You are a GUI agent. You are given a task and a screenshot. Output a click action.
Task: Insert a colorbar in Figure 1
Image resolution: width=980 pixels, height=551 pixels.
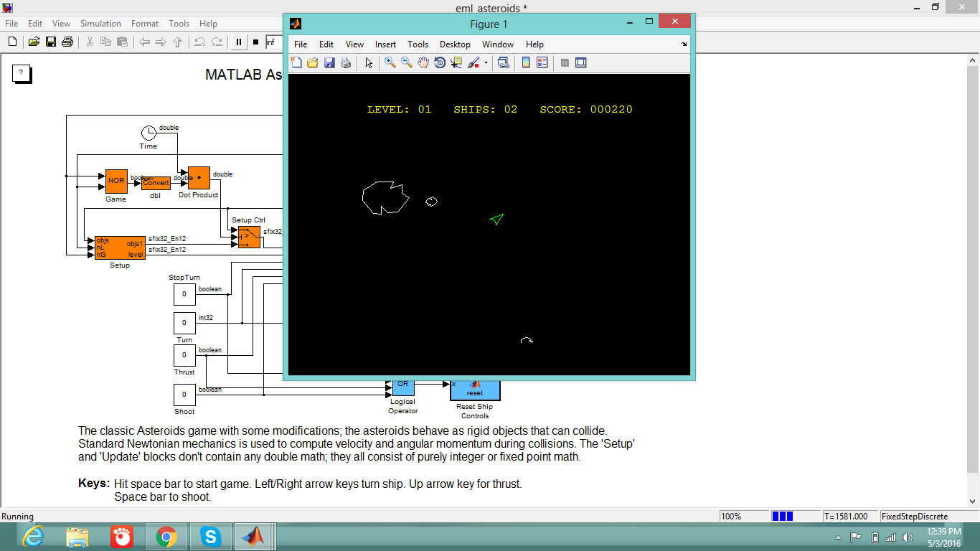click(x=526, y=62)
